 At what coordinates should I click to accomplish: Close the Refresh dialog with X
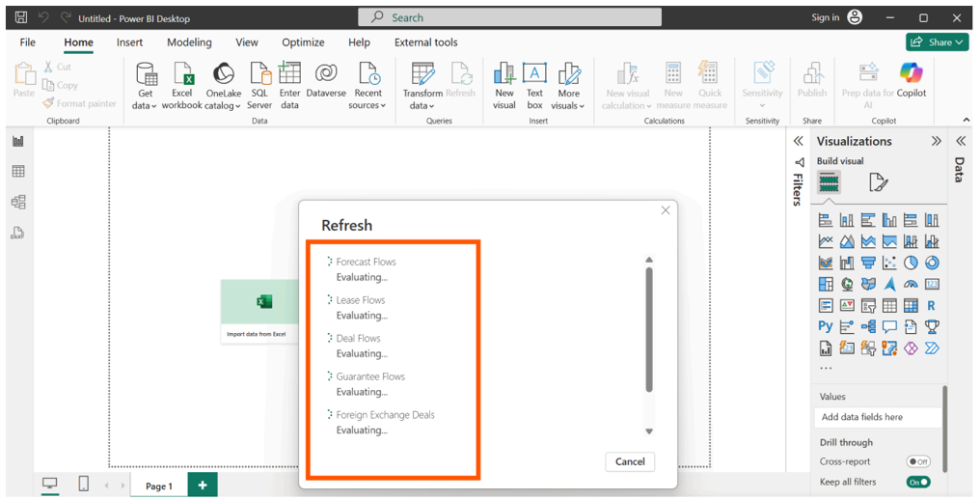pos(666,210)
